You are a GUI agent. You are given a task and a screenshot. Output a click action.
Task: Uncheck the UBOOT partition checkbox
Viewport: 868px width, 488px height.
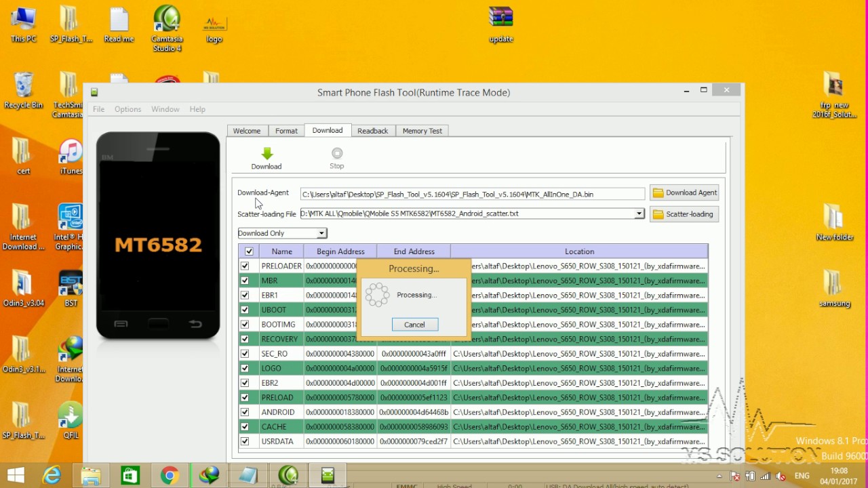(245, 310)
